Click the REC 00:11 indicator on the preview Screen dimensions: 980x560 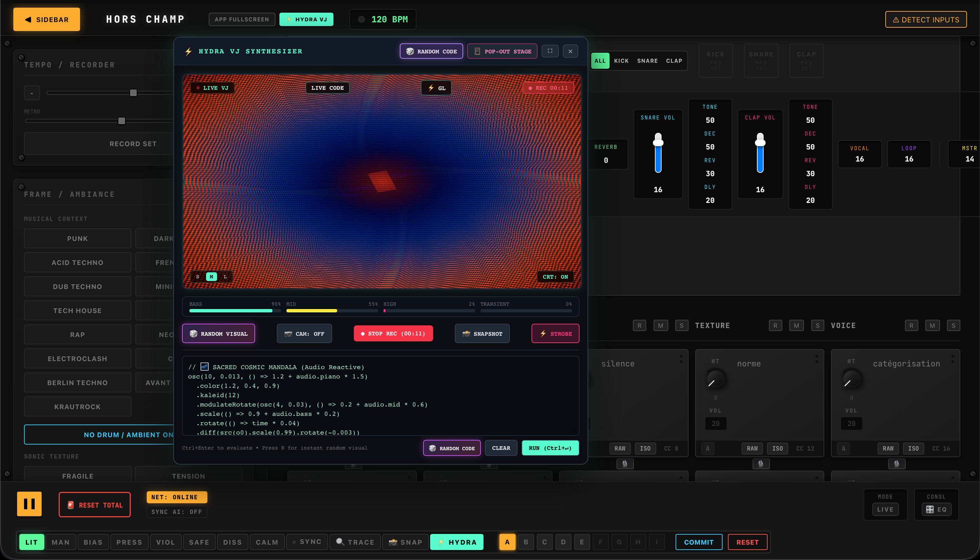[x=548, y=88]
